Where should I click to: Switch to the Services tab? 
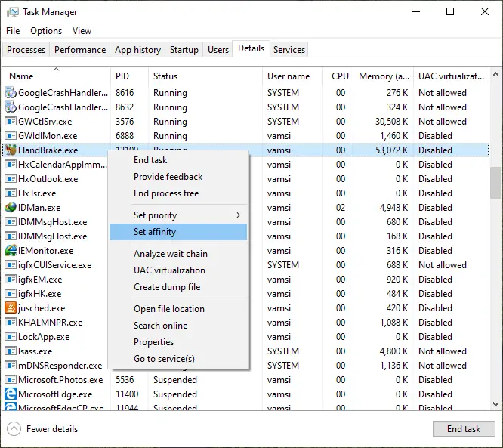tap(289, 50)
